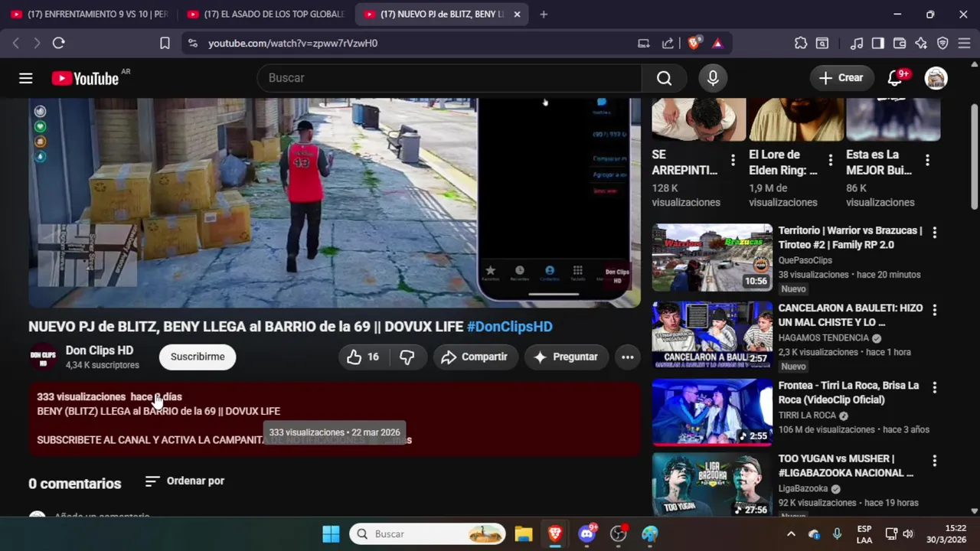Screen dimensions: 980x551
Task: Open the Brave VPN shield icon
Action: coord(942,44)
